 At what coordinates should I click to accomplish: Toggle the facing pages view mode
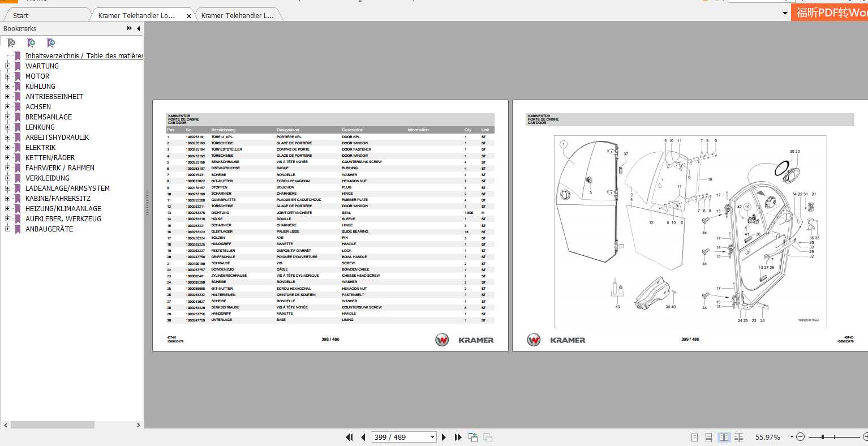(724, 437)
